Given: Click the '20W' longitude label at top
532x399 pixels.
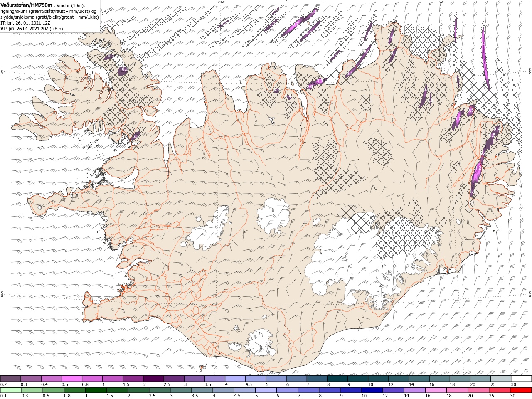Looking at the screenshot, I should (x=221, y=2).
